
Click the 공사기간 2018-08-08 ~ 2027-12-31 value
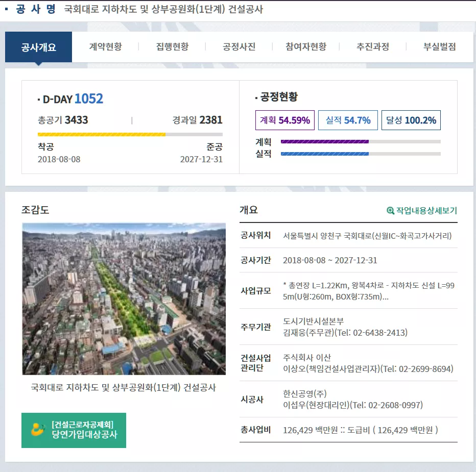pyautogui.click(x=330, y=260)
